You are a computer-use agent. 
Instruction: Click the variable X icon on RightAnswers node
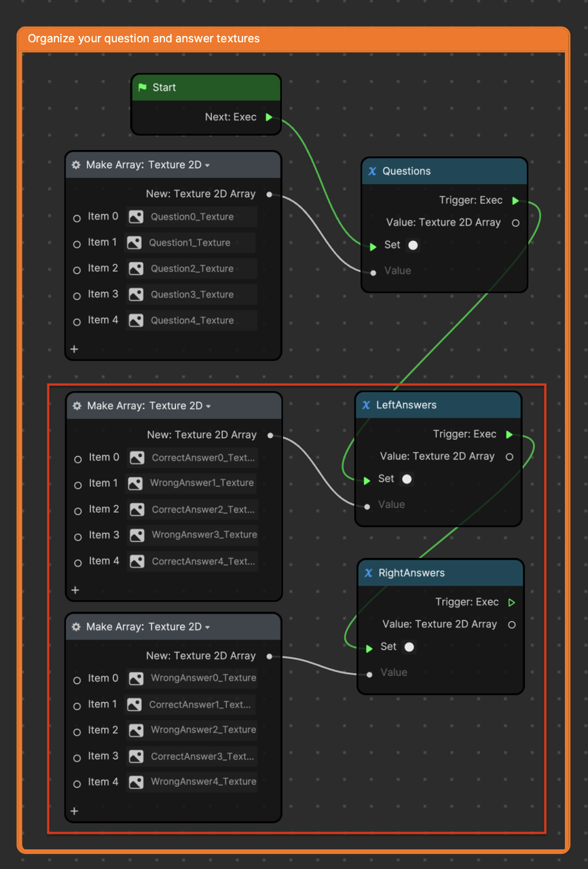point(369,573)
